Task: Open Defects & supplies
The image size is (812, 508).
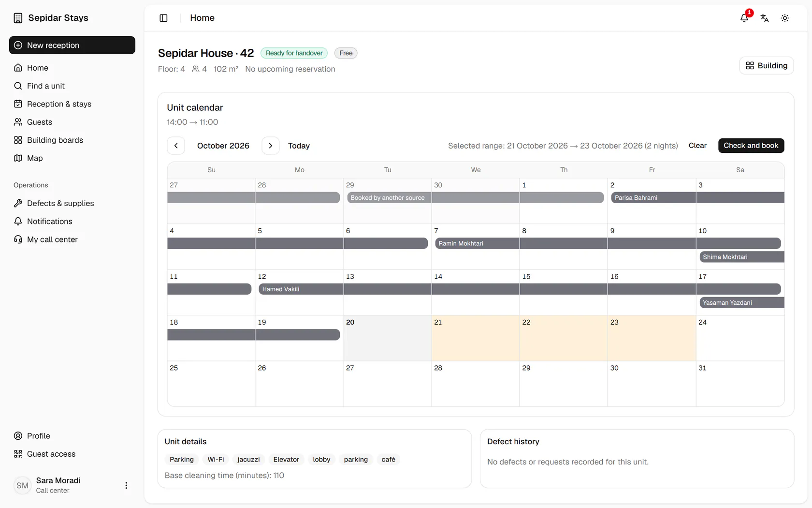Action: 72,203
